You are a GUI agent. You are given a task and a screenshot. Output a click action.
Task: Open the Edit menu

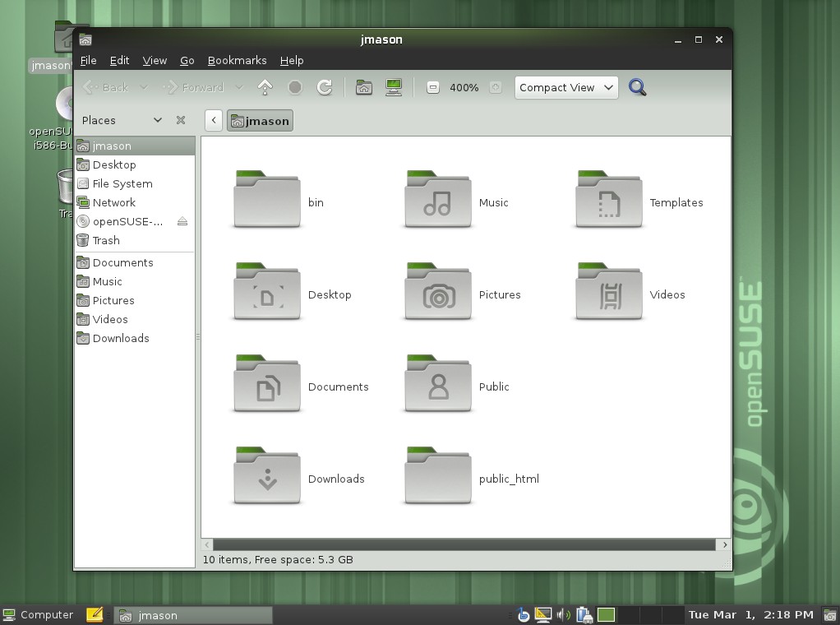(119, 60)
